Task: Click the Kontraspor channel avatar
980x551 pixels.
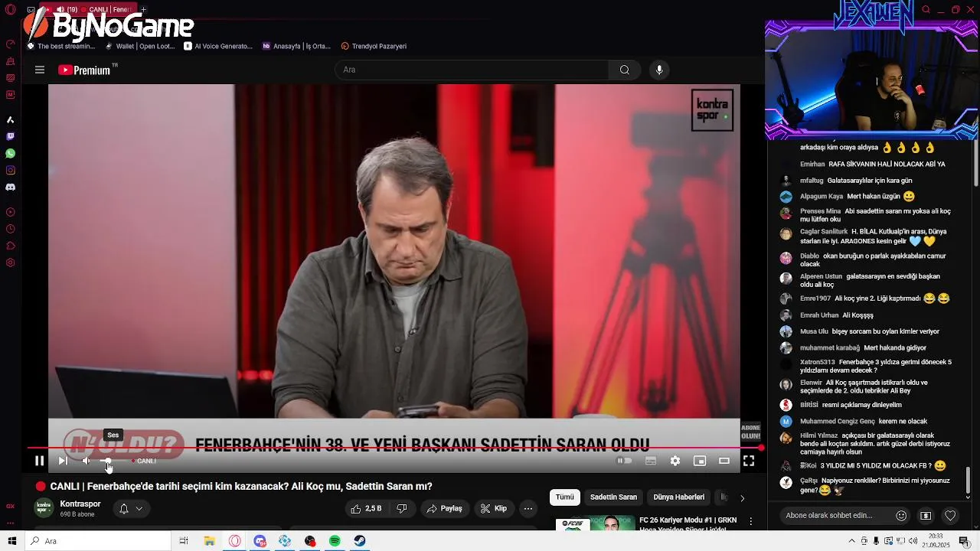Action: pyautogui.click(x=44, y=508)
